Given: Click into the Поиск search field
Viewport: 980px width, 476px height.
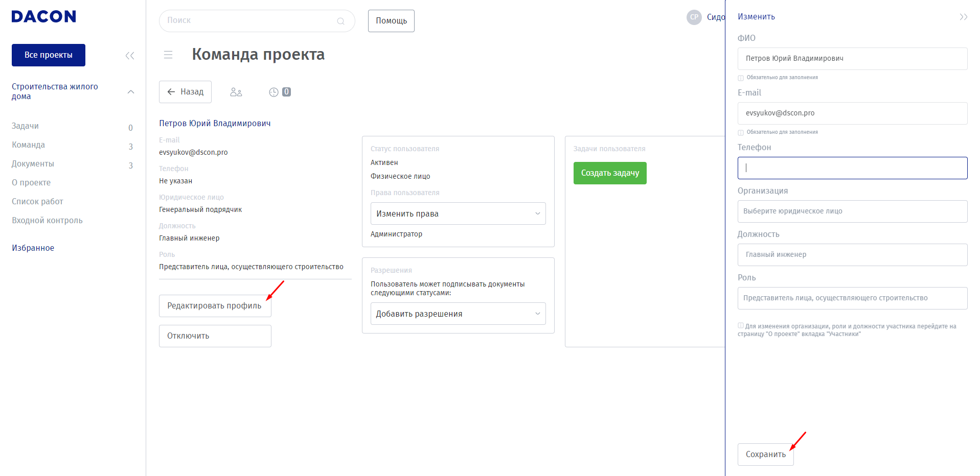Looking at the screenshot, I should 250,21.
